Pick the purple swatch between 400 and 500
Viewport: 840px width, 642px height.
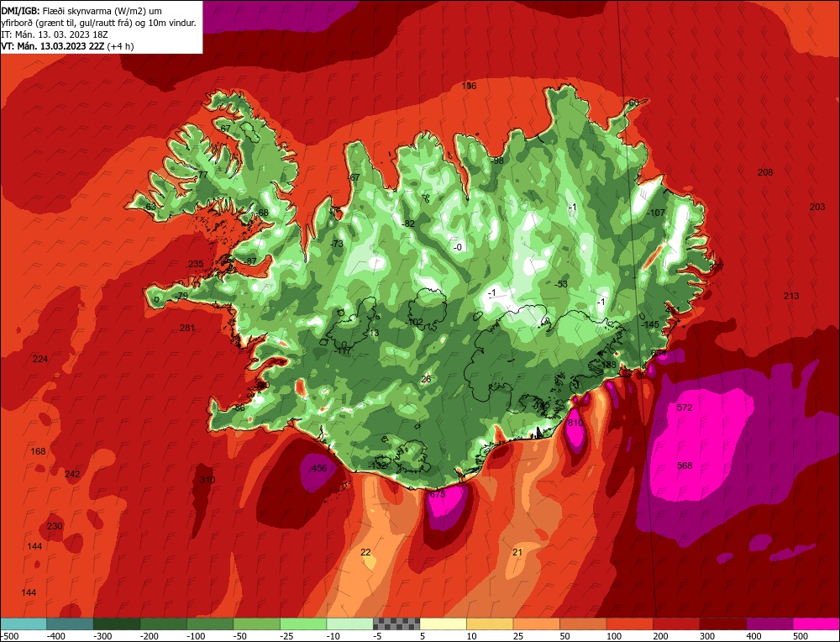(x=769, y=624)
